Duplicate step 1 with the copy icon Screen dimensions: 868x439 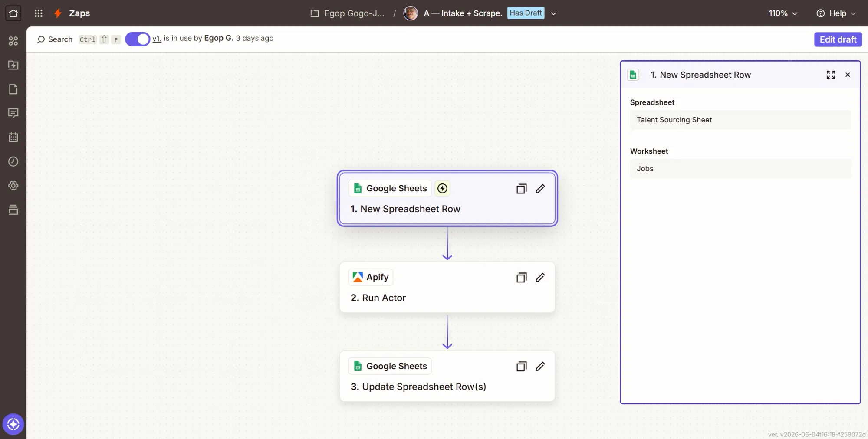[x=521, y=189]
